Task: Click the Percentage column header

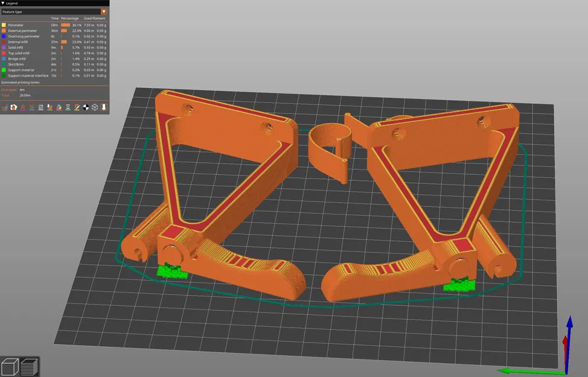Action: click(x=70, y=18)
